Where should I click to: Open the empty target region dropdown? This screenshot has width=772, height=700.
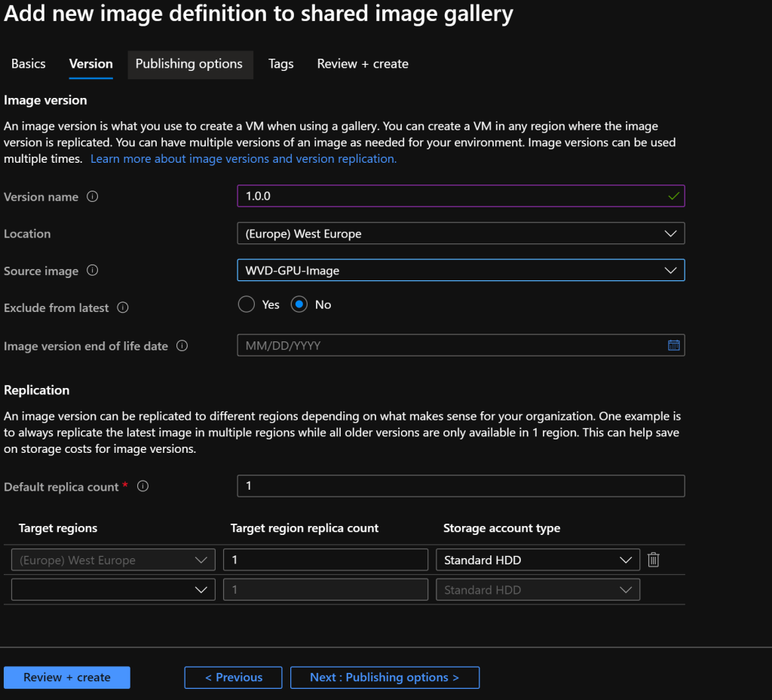[x=113, y=590]
